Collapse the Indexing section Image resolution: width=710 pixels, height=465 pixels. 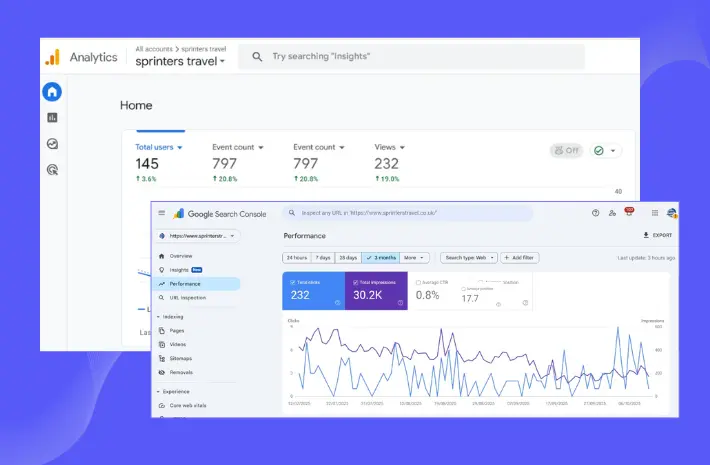coord(158,317)
